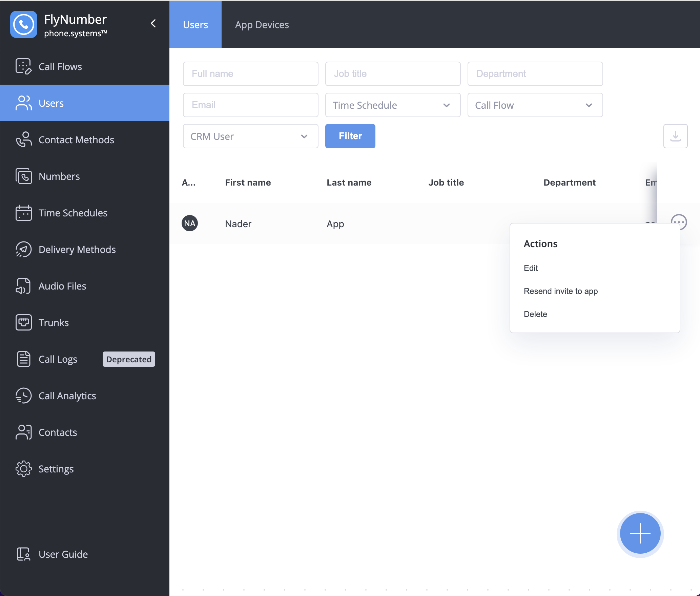The image size is (700, 596).
Task: Open the Contacts page
Action: click(x=85, y=432)
